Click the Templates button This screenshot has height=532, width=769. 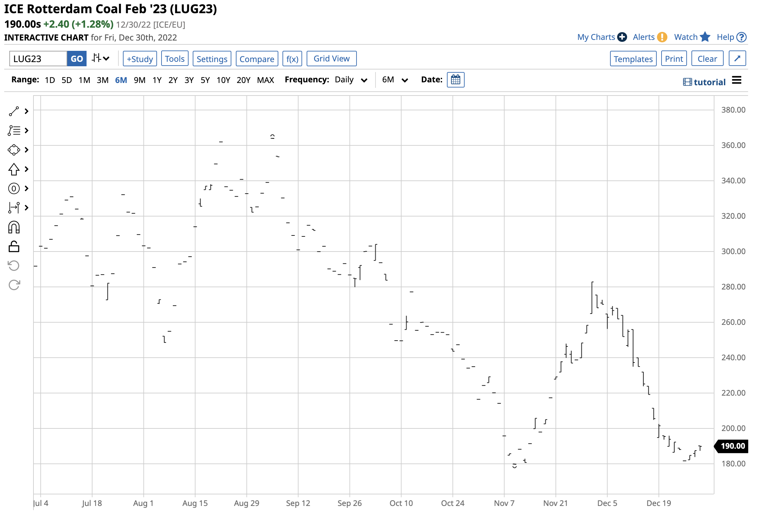tap(634, 59)
